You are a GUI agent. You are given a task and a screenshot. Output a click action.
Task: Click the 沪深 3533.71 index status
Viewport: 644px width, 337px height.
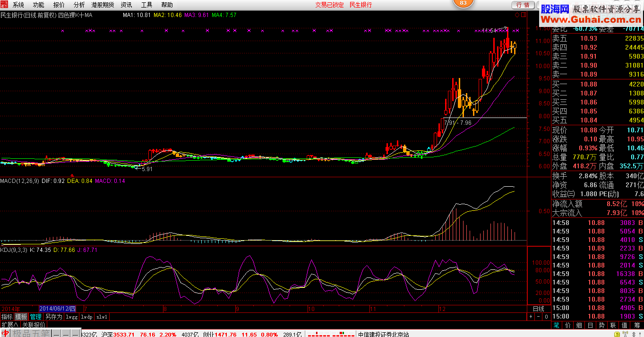coord(118,334)
